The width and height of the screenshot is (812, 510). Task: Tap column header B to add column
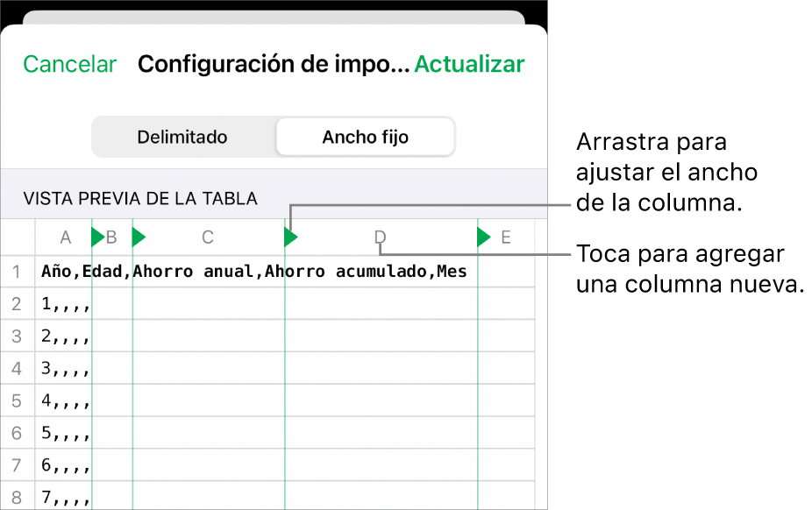point(112,237)
